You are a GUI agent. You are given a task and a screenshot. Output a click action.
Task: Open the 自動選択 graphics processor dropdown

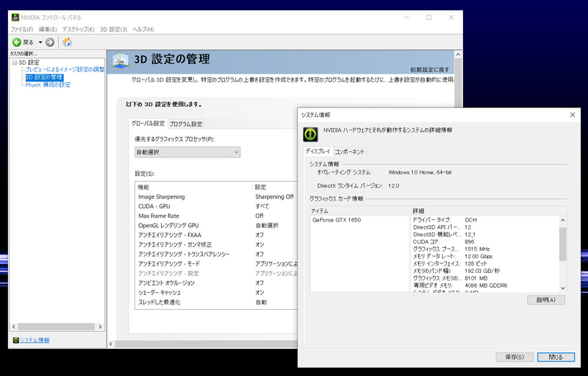click(187, 152)
